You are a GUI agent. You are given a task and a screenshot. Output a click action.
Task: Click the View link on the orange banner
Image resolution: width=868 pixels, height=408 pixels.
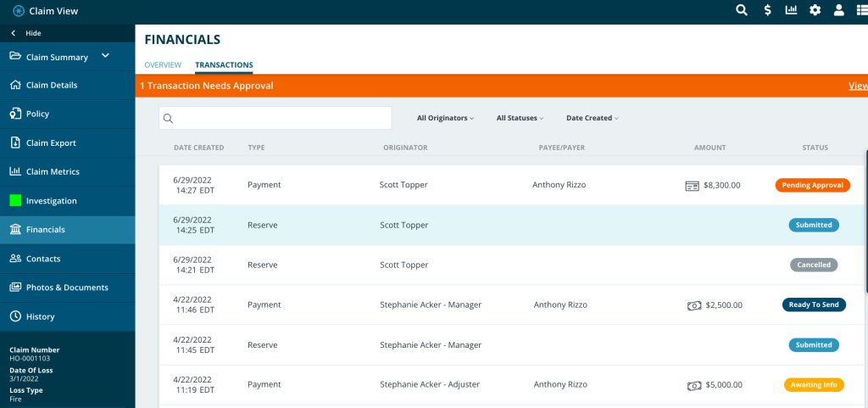(x=858, y=86)
